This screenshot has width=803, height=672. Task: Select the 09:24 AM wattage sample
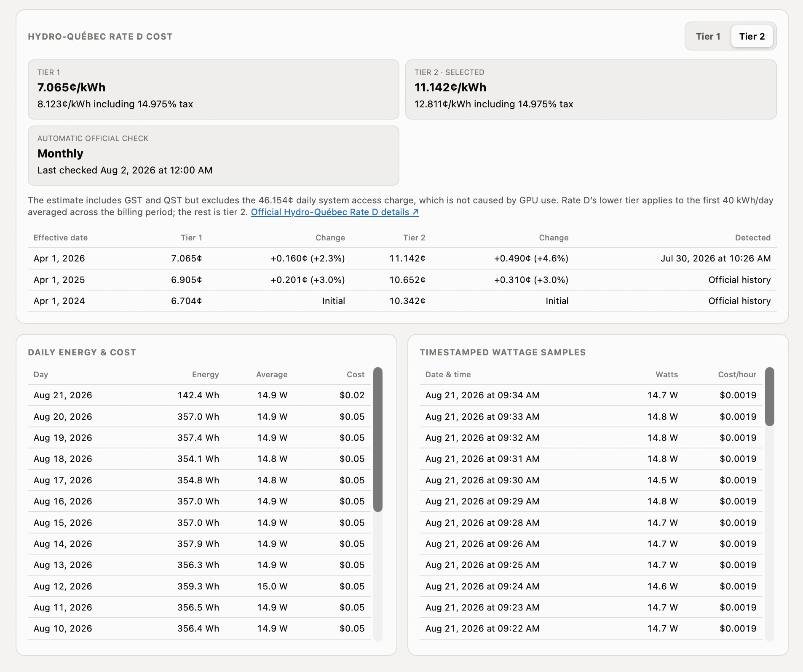591,587
